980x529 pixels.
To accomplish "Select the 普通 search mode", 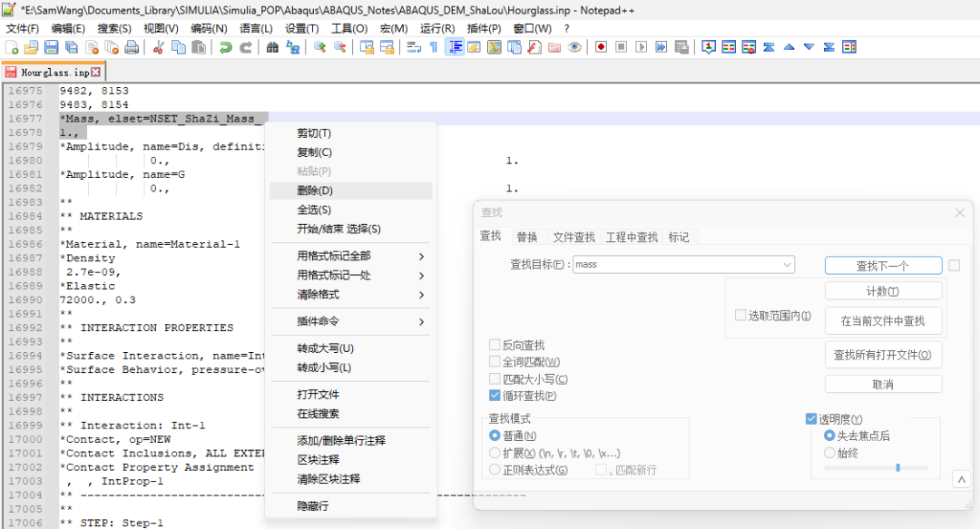I will pos(495,436).
